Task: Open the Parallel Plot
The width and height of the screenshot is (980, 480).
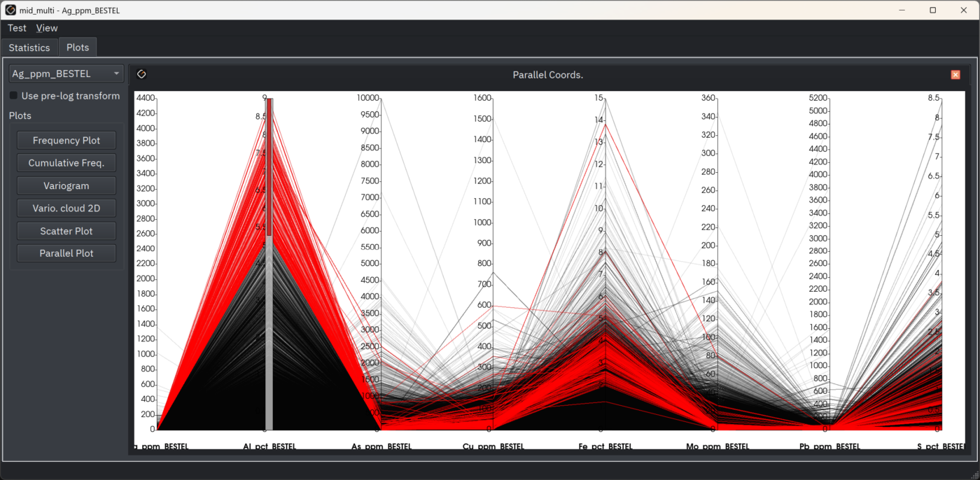Action: pyautogui.click(x=66, y=253)
